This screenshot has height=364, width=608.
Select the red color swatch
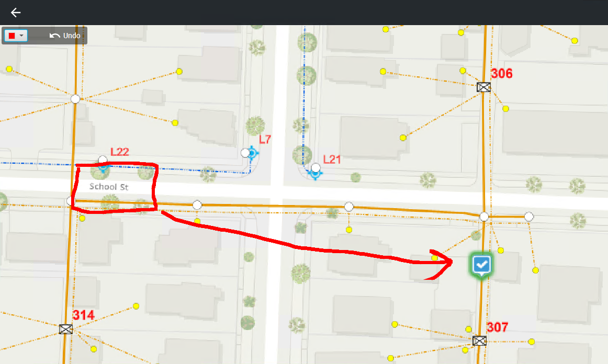pyautogui.click(x=12, y=36)
